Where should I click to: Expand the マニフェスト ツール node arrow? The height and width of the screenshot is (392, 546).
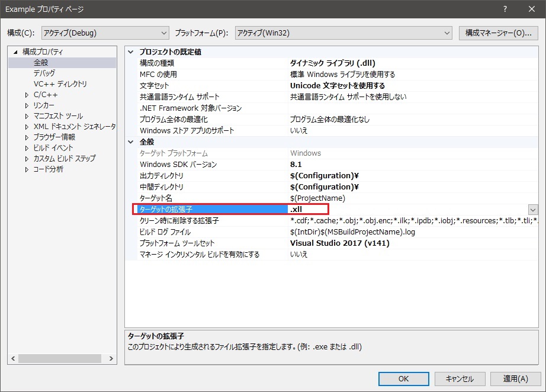27,116
